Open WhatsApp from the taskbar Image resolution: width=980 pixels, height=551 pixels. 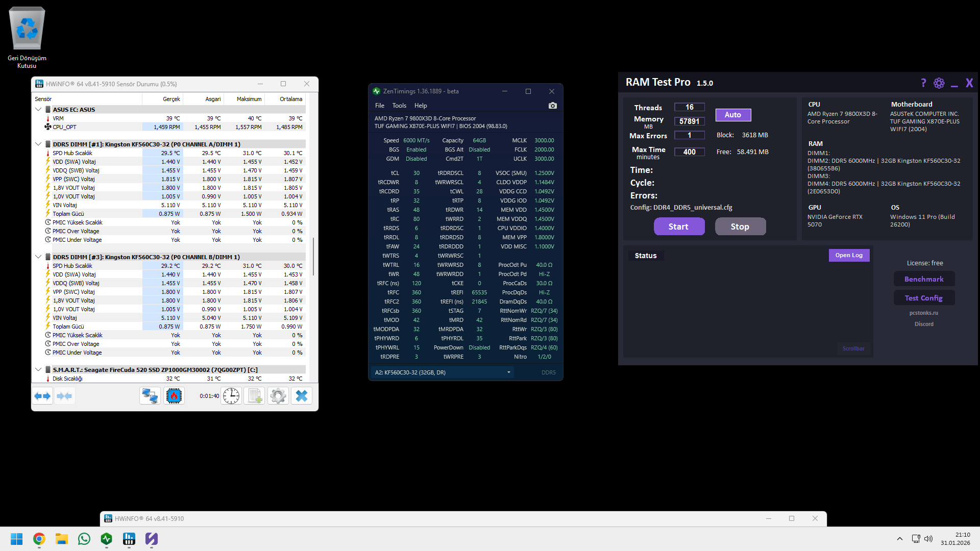(84, 539)
